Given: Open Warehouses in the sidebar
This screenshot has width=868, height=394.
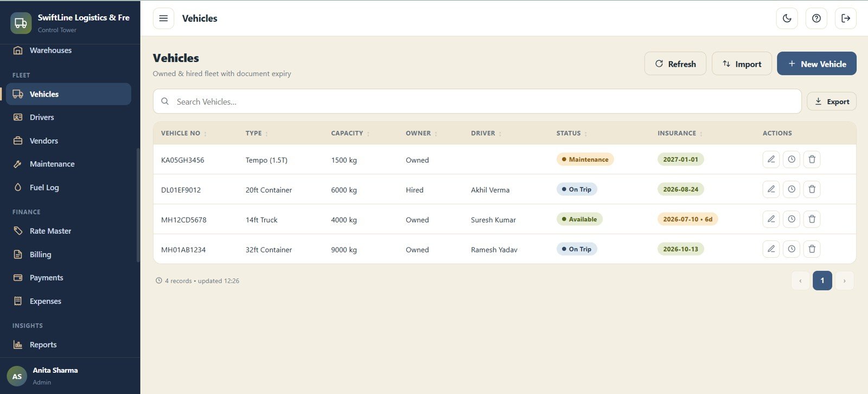Looking at the screenshot, I should (x=68, y=50).
